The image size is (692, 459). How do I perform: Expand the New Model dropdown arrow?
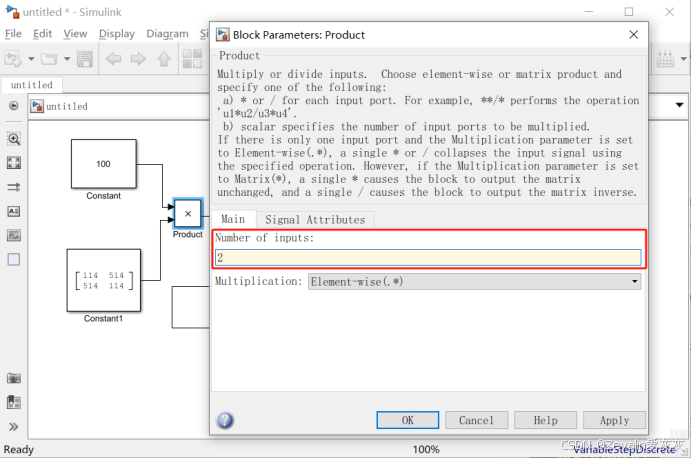32,59
